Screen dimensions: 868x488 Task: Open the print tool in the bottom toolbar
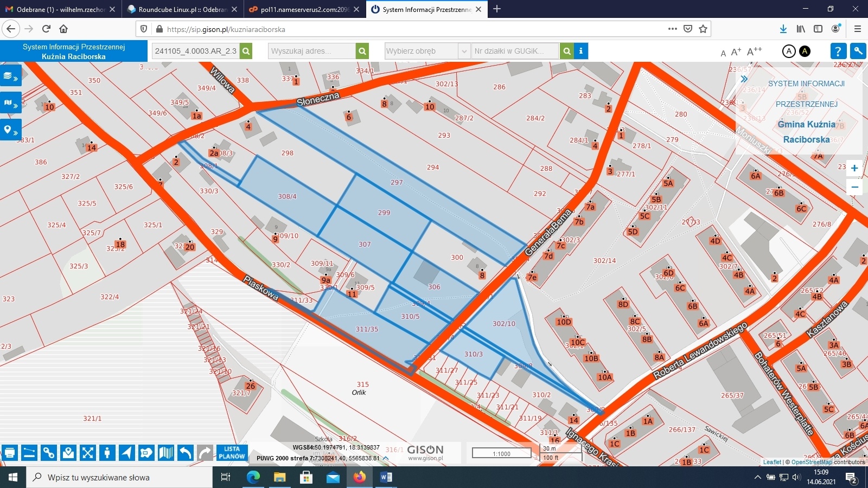coord(9,453)
